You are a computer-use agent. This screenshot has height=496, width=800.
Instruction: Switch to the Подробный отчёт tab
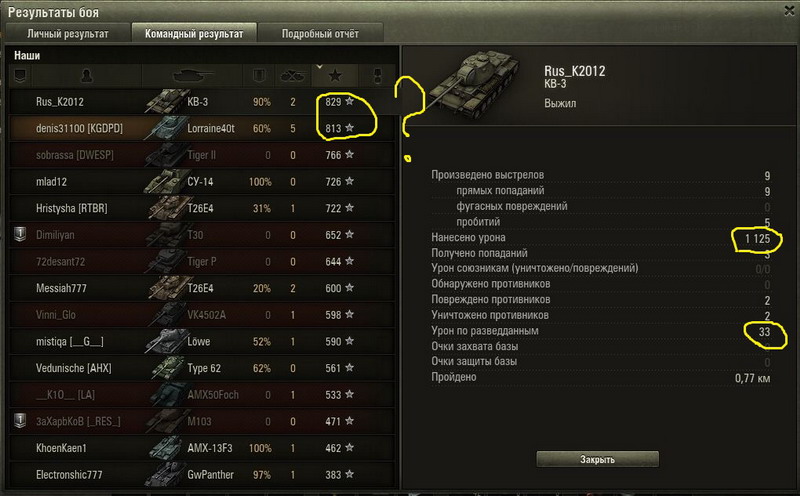(320, 34)
